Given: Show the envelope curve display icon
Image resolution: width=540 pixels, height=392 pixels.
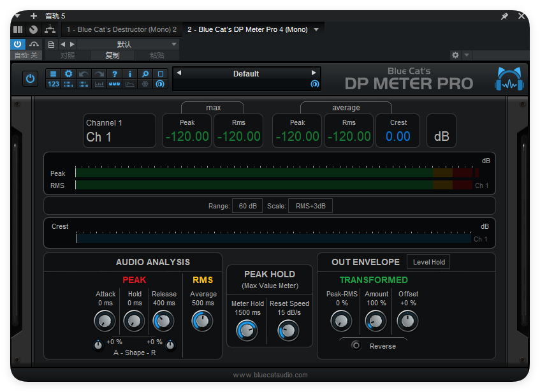Looking at the screenshot, I should (x=130, y=84).
